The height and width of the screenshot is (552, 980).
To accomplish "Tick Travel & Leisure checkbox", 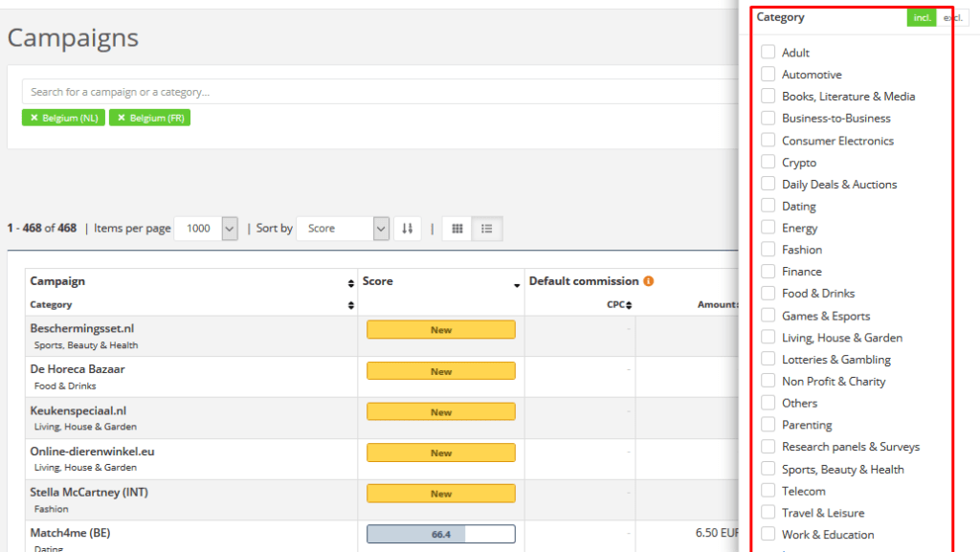I will [768, 513].
